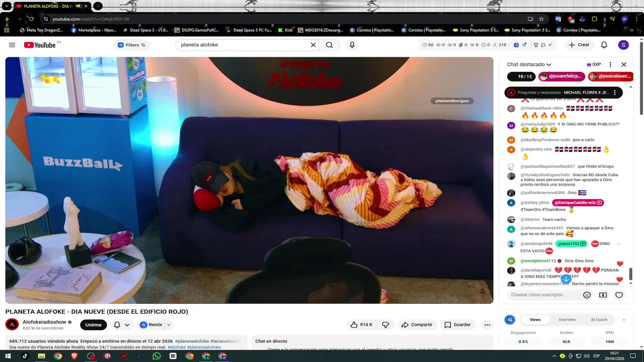
Task: Switch to the Views tab
Action: (x=535, y=320)
